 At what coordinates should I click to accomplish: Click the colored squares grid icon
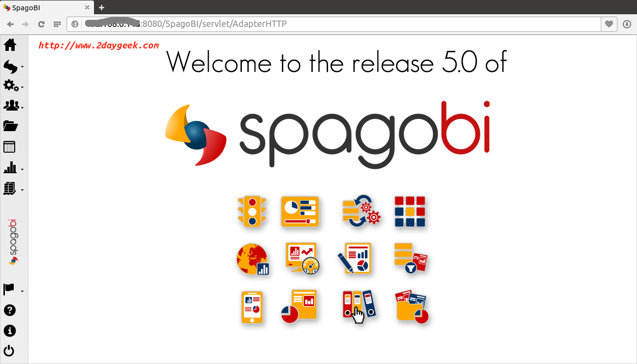click(410, 211)
